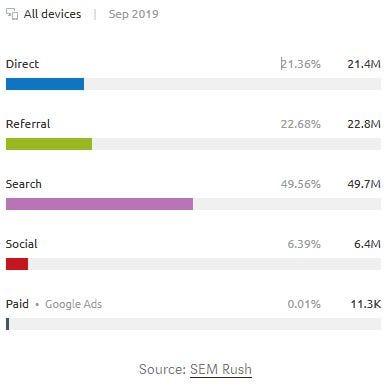This screenshot has width=390, height=385.
Task: Open the SEM Rush source link
Action: click(221, 369)
